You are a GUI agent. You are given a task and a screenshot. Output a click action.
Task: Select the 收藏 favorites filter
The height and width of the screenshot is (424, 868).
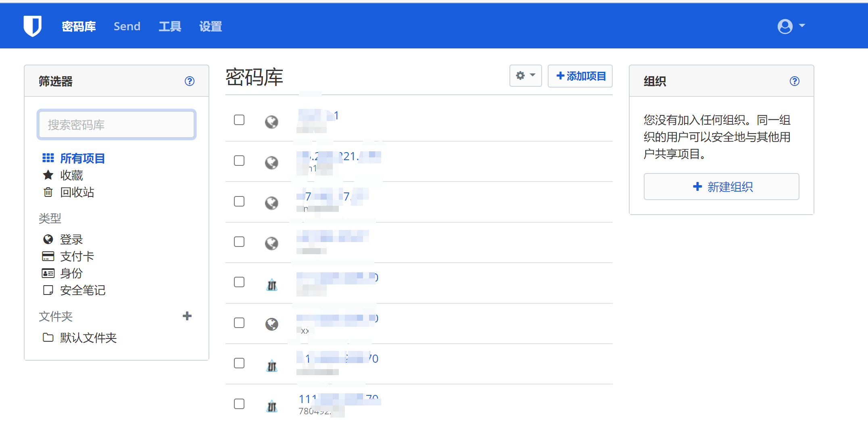pyautogui.click(x=71, y=175)
